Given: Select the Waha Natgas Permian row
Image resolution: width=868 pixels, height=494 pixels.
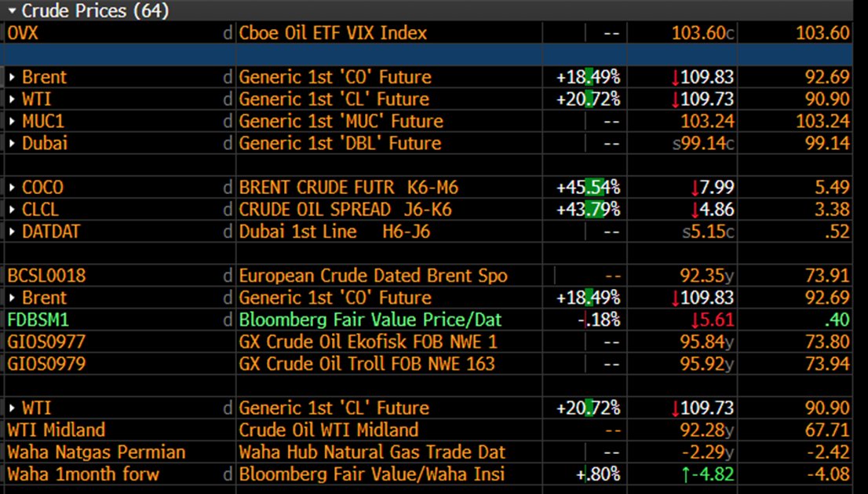Looking at the screenshot, I should [429, 452].
